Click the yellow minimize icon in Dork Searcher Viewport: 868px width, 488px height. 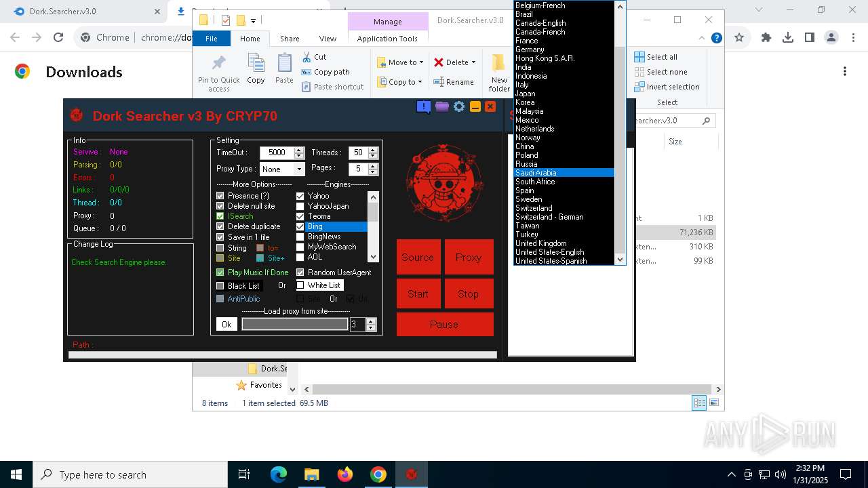(475, 106)
